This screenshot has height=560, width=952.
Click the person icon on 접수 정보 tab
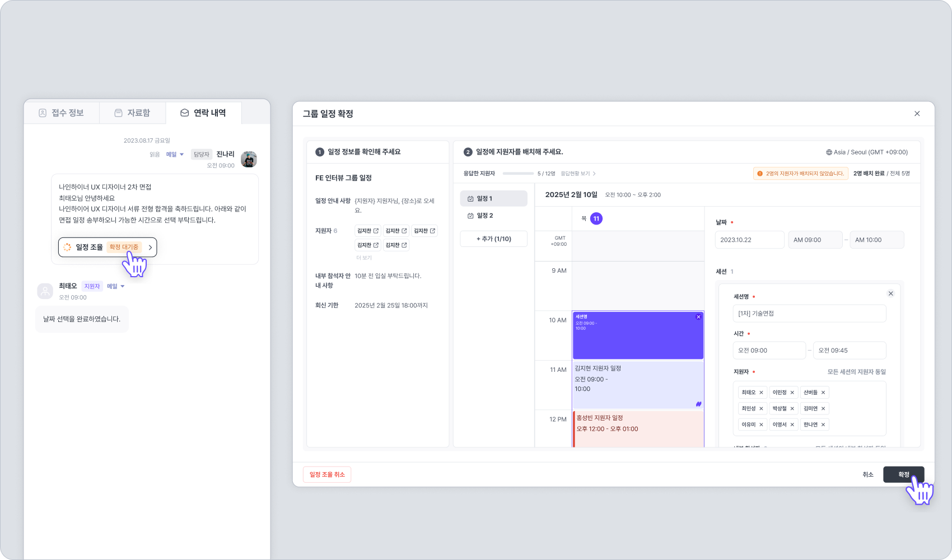point(43,113)
